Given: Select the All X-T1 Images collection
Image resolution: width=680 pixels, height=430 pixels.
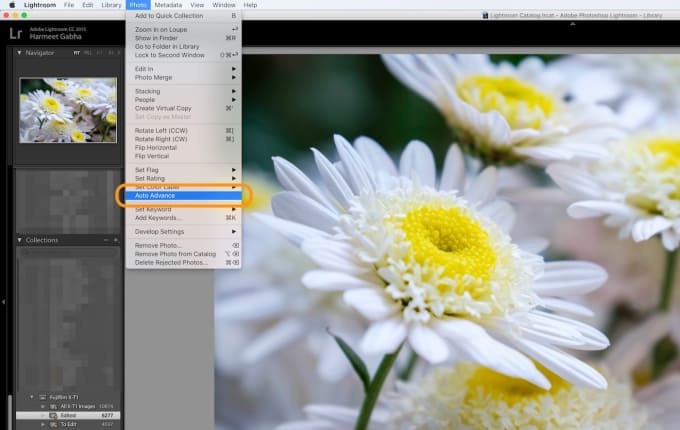Looking at the screenshot, I should (68, 407).
